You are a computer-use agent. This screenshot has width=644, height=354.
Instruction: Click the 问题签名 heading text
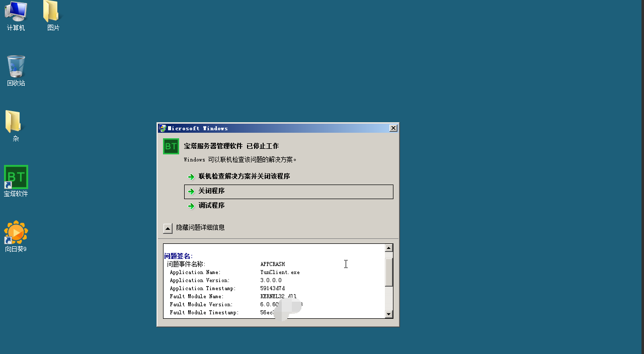click(179, 256)
